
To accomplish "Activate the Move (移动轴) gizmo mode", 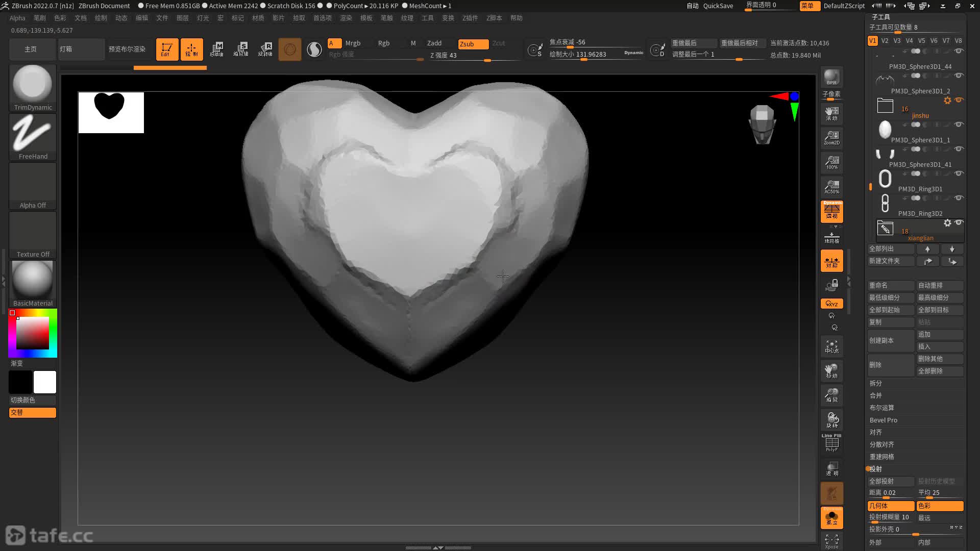I will point(216,49).
